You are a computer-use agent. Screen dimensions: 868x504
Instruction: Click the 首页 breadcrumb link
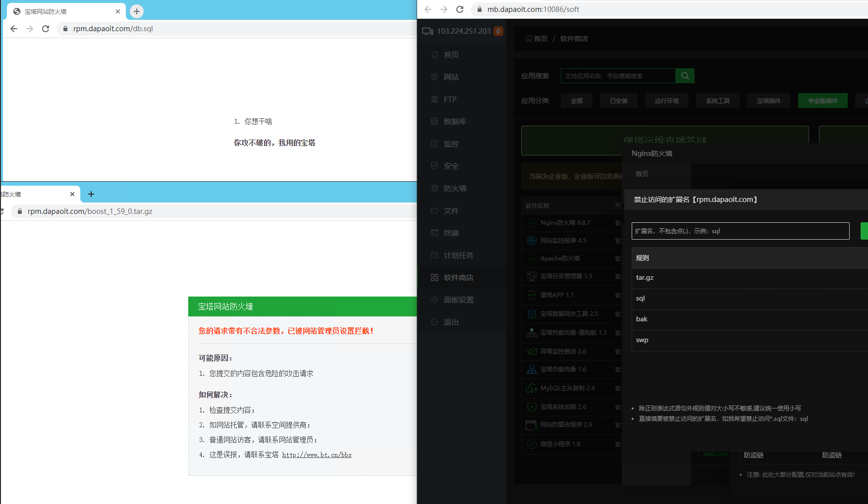coord(537,39)
